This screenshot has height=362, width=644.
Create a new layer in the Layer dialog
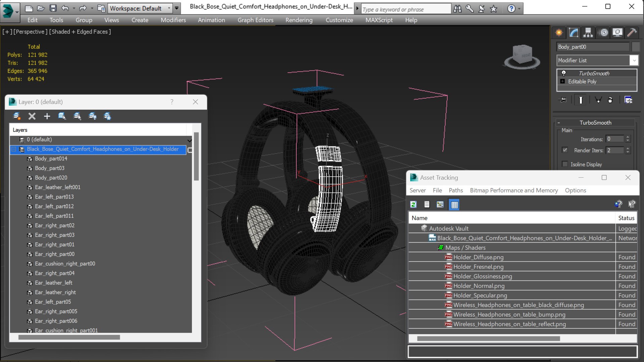coord(16,116)
